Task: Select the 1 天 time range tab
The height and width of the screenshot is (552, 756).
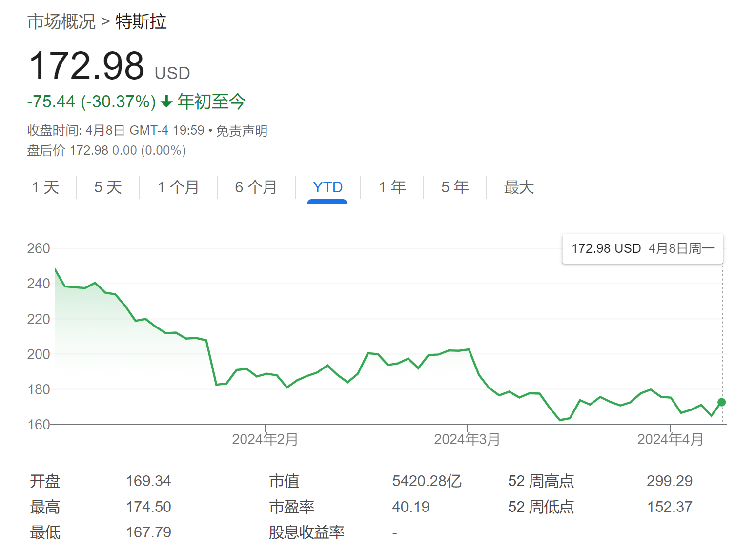Action: pyautogui.click(x=45, y=187)
